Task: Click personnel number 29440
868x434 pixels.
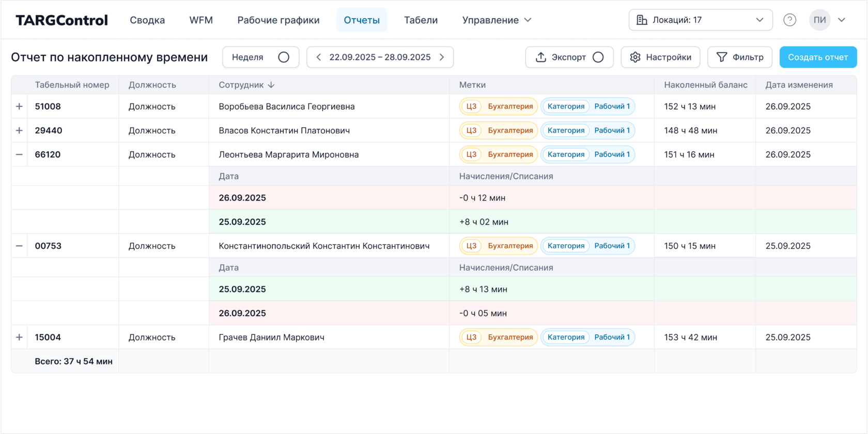Action: [x=49, y=131]
